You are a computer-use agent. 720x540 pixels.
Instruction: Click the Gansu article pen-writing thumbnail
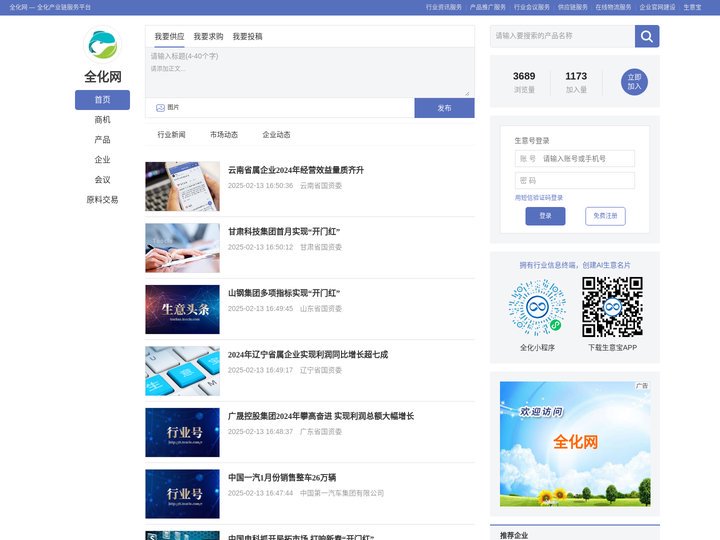click(182, 248)
